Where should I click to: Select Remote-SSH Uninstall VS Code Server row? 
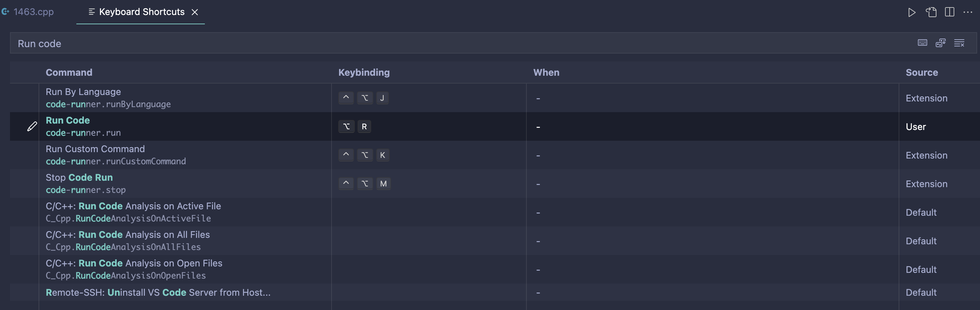495,292
